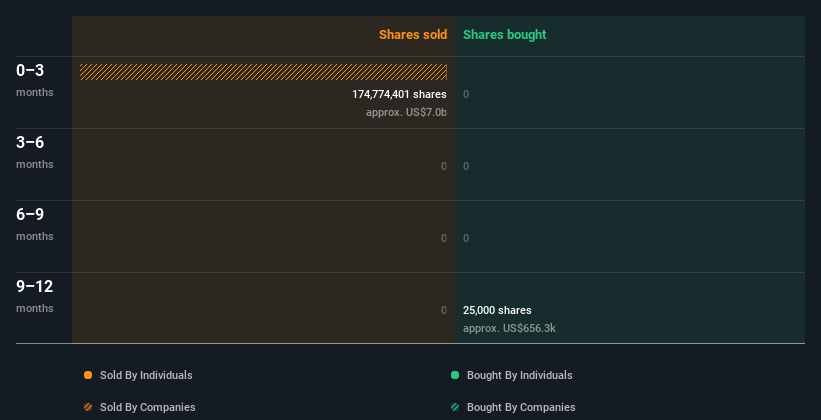Select the Shares sold column header
This screenshot has height=420, width=821.
tap(413, 35)
